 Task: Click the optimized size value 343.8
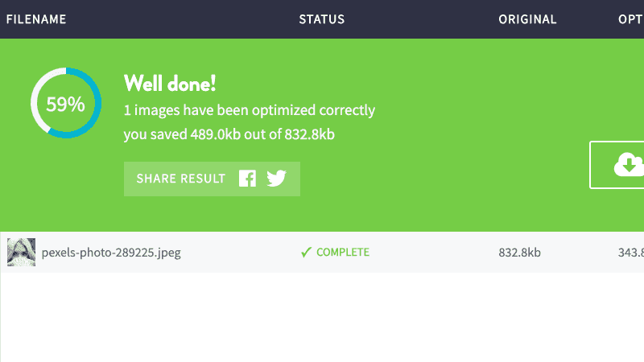click(x=631, y=252)
